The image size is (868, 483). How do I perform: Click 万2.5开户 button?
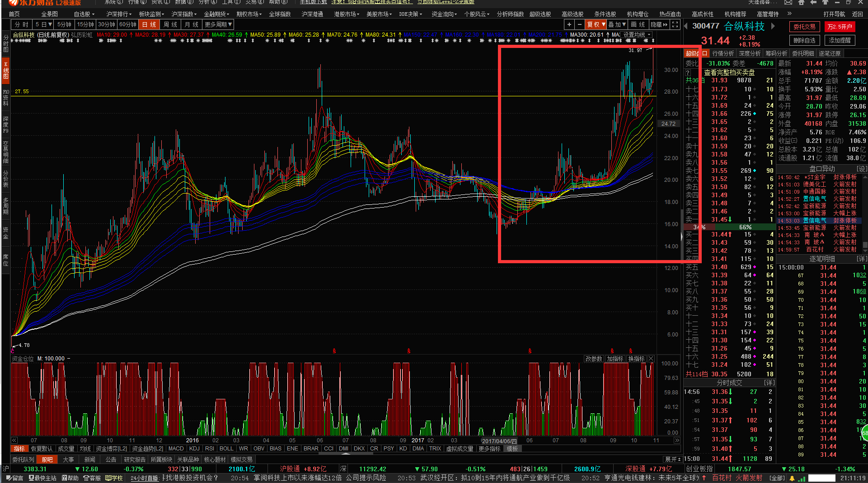840,27
